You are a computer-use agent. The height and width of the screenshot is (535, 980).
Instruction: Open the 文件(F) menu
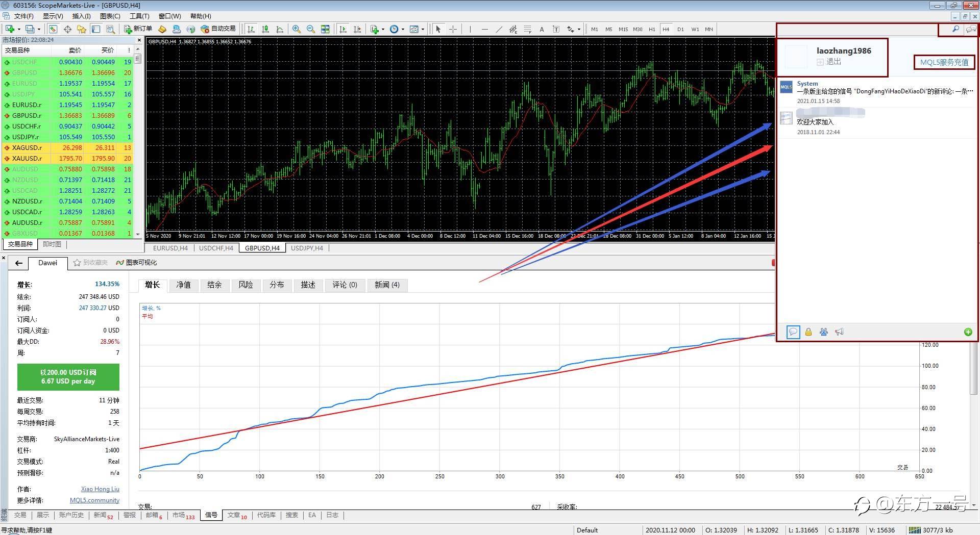24,16
